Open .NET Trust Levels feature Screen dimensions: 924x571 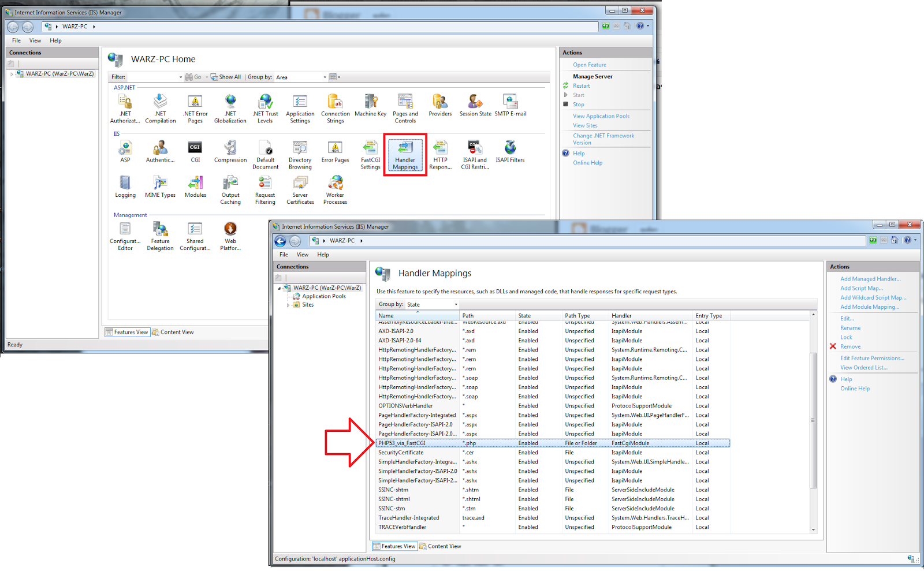pyautogui.click(x=265, y=109)
